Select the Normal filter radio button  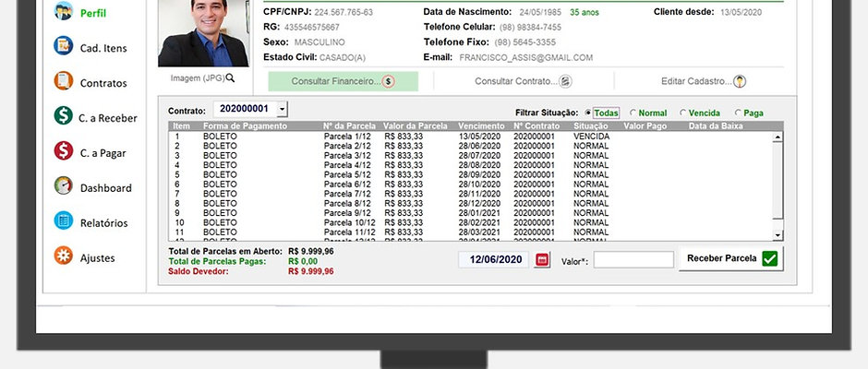coord(633,113)
